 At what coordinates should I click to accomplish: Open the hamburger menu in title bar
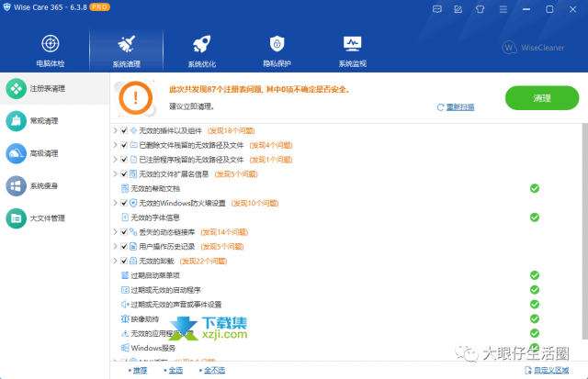point(503,9)
